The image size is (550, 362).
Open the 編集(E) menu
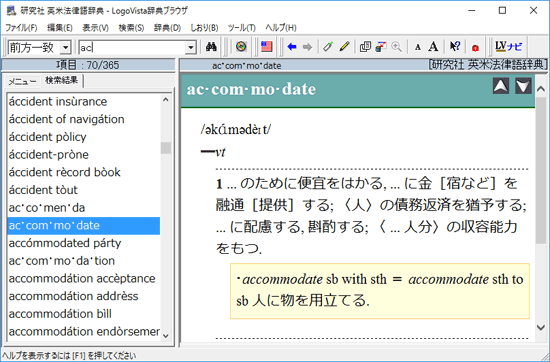60,28
